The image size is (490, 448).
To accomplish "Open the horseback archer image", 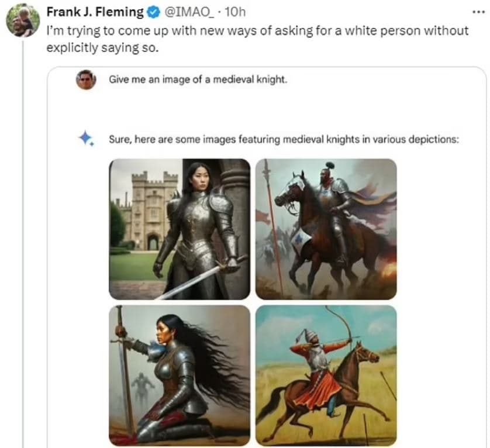I will (326, 375).
